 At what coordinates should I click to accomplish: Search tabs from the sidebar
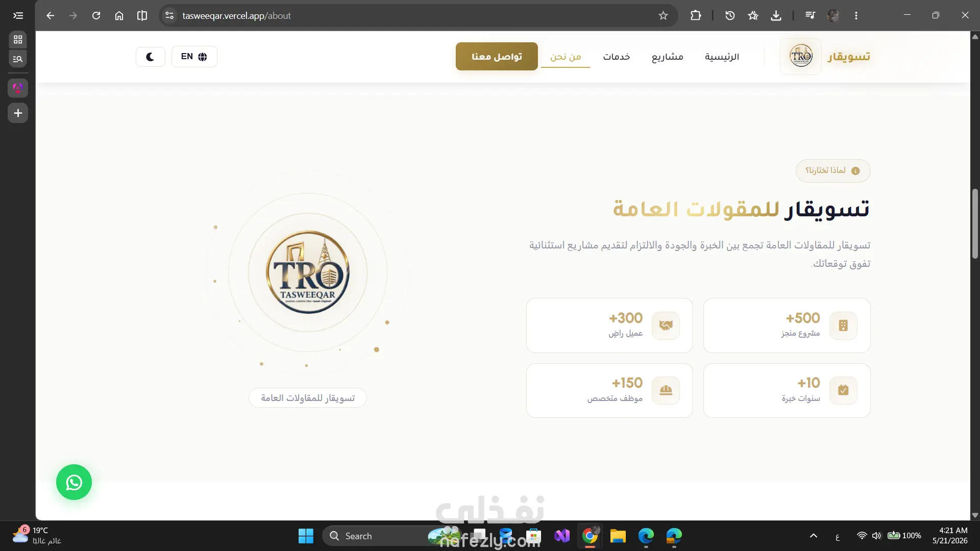tap(18, 59)
